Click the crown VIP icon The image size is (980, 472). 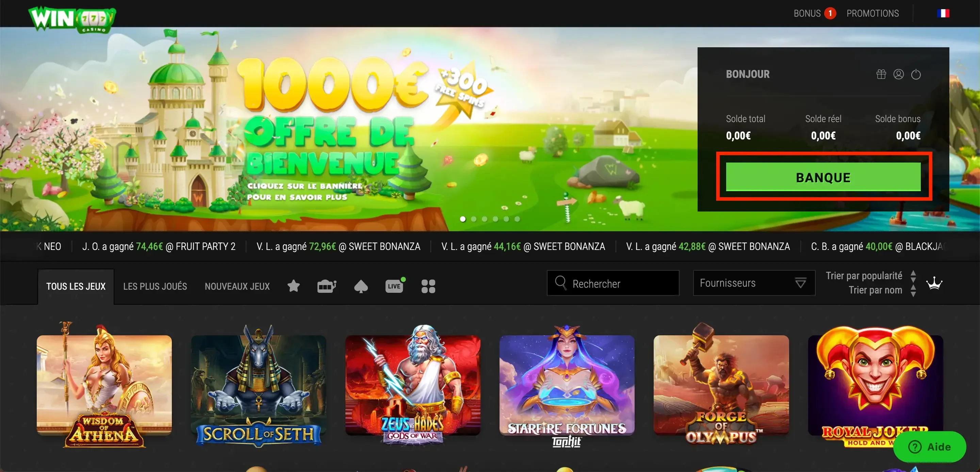pyautogui.click(x=934, y=283)
